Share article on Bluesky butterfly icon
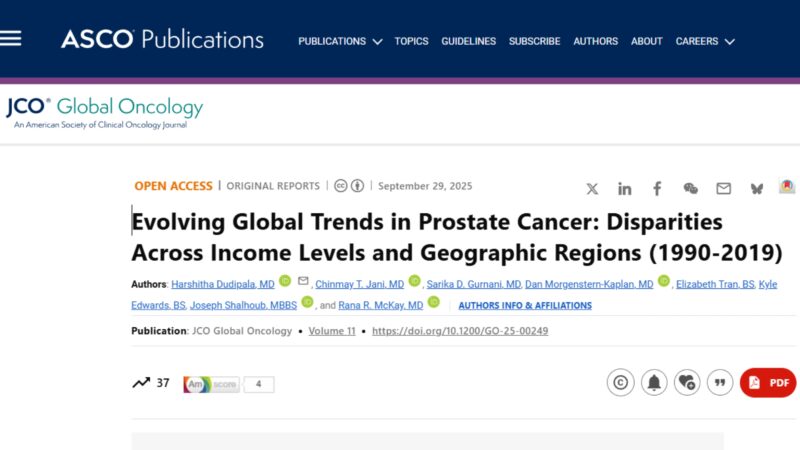800x450 pixels. coord(756,188)
